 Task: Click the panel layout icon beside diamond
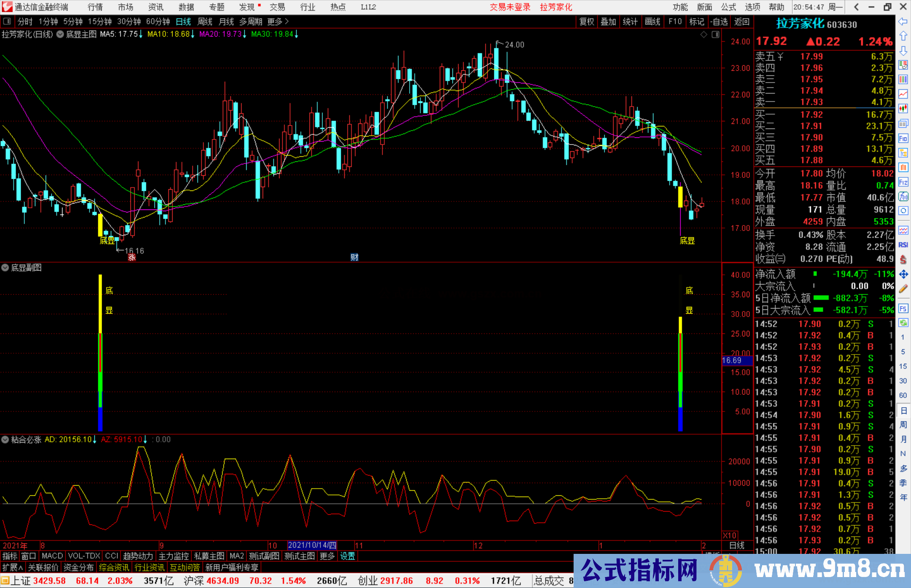(716, 35)
